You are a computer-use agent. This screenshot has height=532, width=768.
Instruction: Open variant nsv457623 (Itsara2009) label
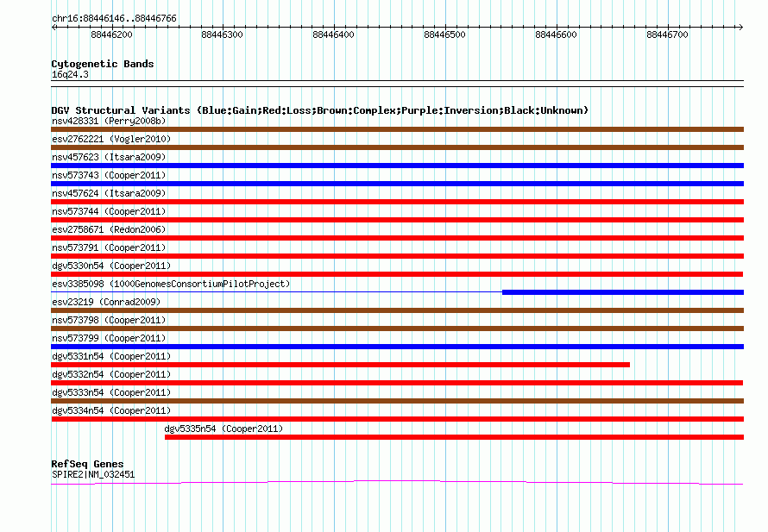109,157
